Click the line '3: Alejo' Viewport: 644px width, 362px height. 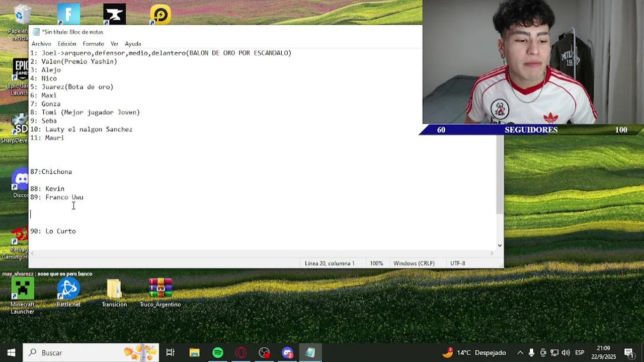pos(45,70)
